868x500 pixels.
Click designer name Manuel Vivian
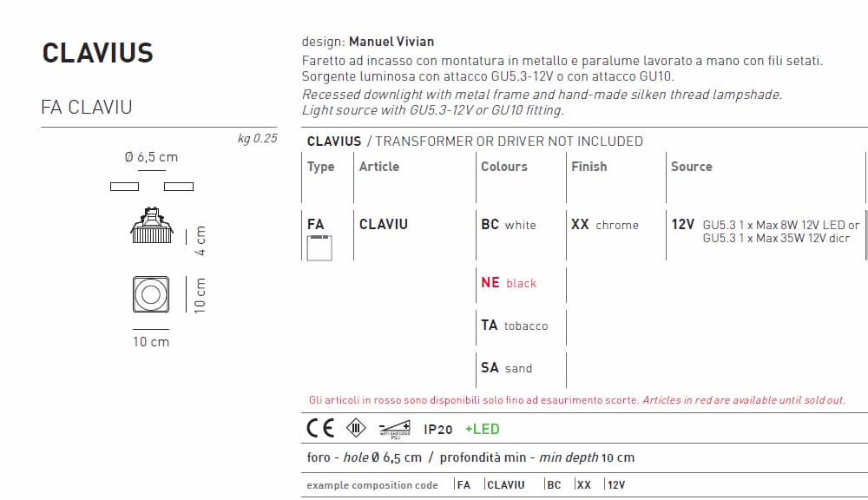pyautogui.click(x=391, y=42)
